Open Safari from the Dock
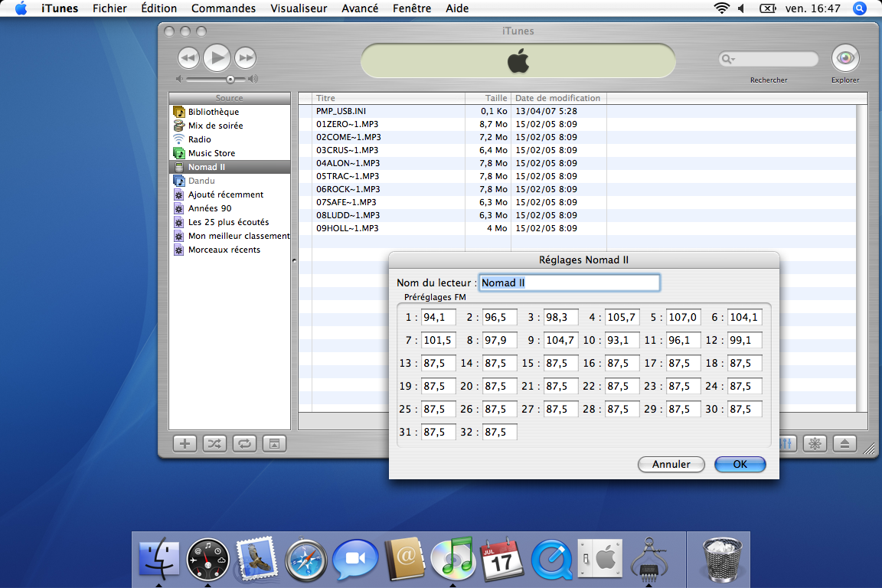The width and height of the screenshot is (882, 588). [x=305, y=560]
